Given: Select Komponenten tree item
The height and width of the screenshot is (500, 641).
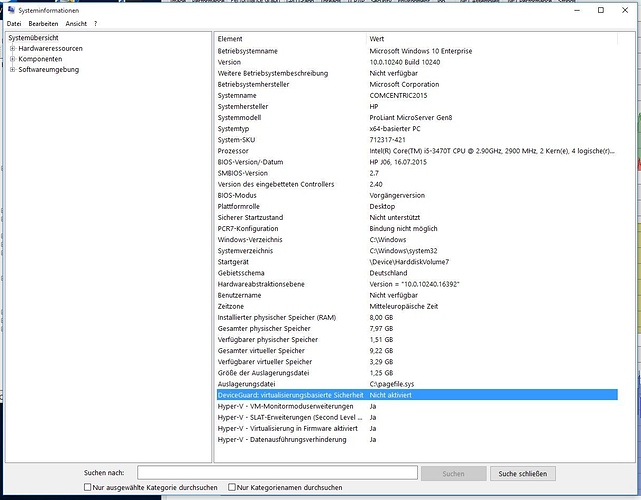Looking at the screenshot, I should (40, 59).
